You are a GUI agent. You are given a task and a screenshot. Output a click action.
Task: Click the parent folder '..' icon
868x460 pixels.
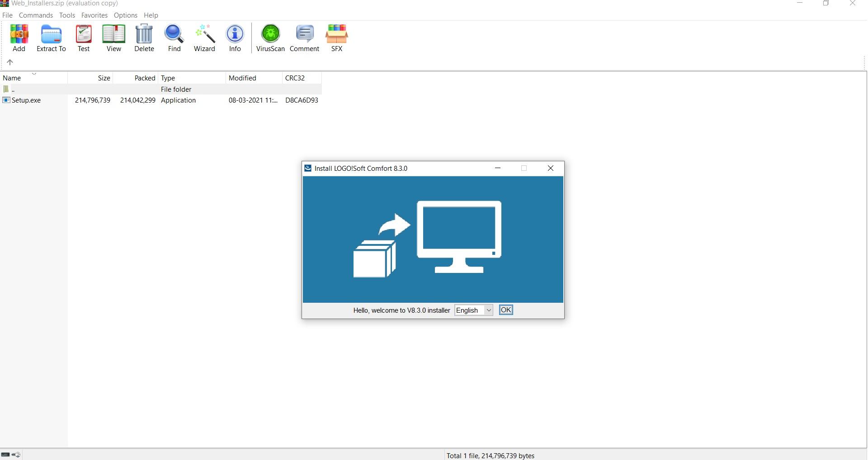6,89
